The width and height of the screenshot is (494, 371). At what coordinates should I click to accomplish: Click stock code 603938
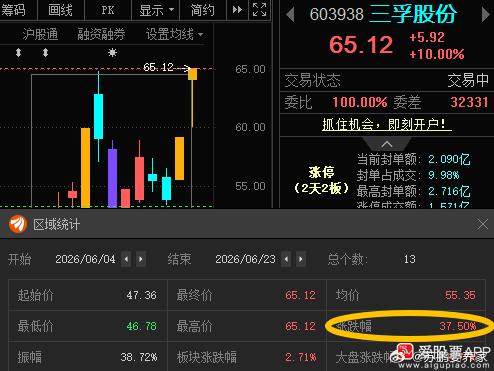pyautogui.click(x=336, y=14)
